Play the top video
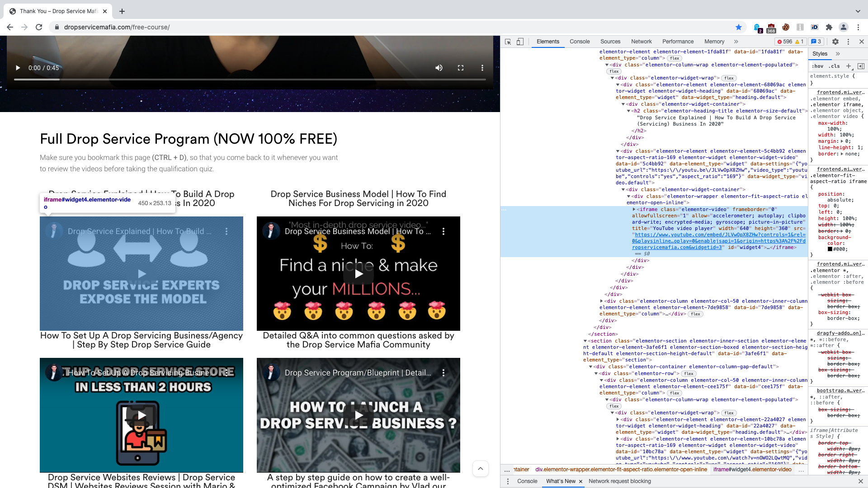Image resolution: width=868 pixels, height=488 pixels. coord(18,68)
